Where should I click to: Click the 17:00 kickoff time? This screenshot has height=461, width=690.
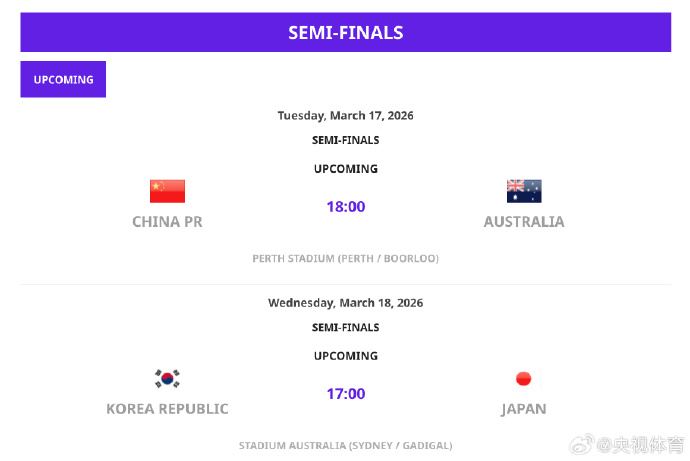346,394
